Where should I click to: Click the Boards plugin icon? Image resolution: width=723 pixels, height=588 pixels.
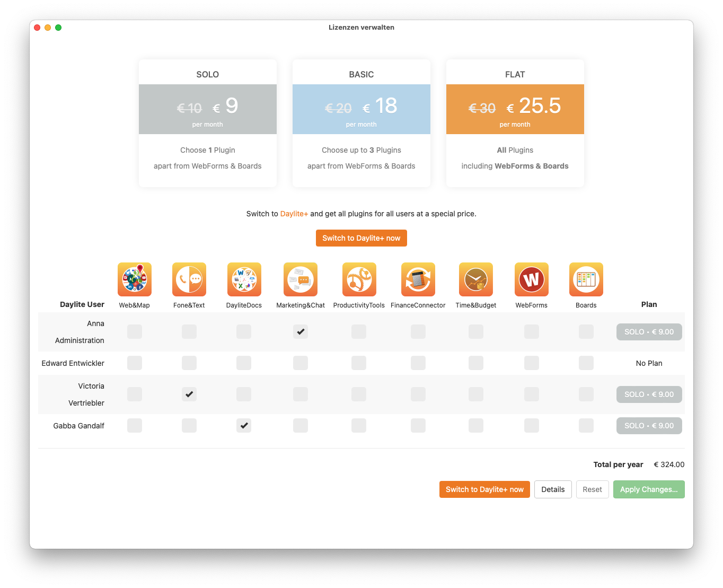(x=586, y=279)
